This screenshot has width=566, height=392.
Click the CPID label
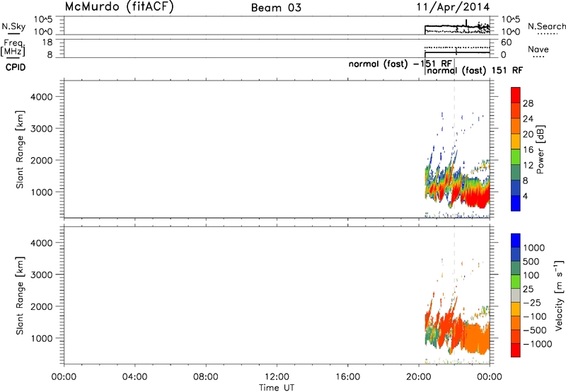pos(16,67)
